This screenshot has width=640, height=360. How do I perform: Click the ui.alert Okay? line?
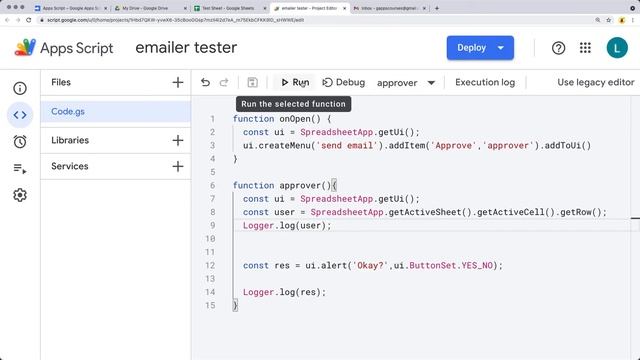pyautogui.click(x=373, y=265)
